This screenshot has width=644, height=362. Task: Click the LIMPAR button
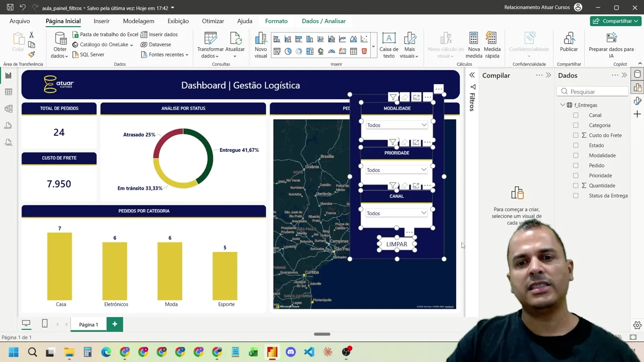[396, 244]
